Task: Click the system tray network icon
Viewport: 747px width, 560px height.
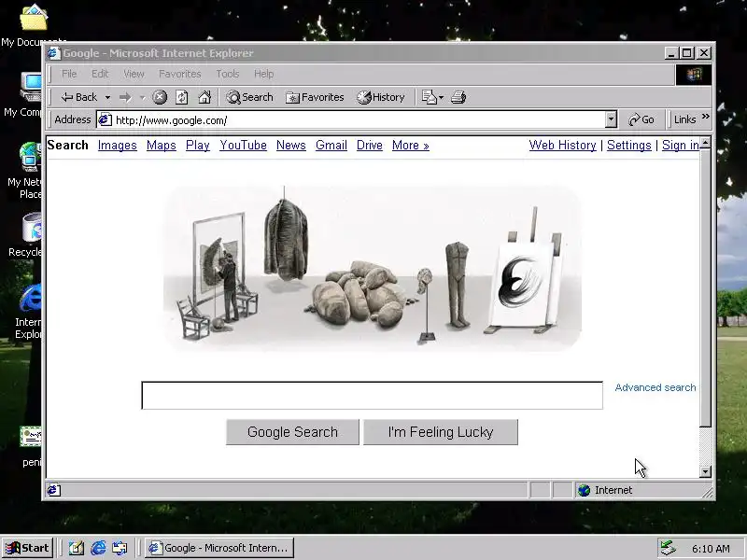Action: click(x=668, y=549)
